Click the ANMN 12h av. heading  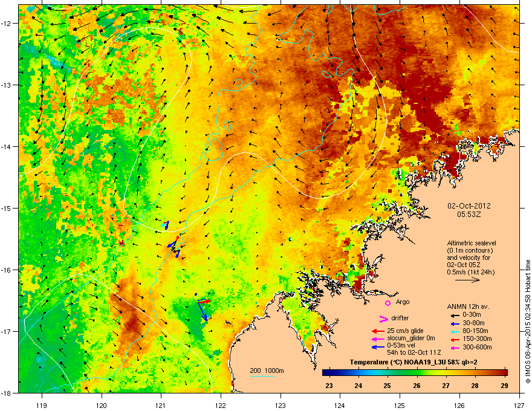pos(468,306)
